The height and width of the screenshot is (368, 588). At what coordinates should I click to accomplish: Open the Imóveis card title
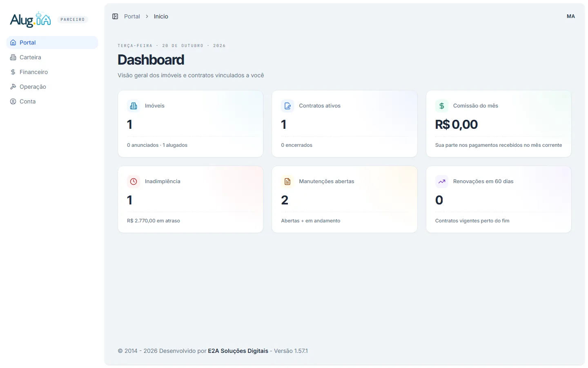tap(155, 106)
